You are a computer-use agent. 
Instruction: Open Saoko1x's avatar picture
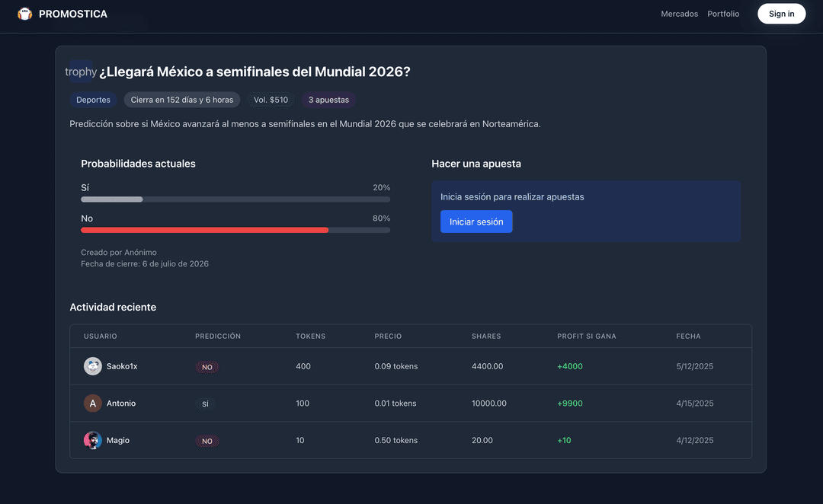tap(93, 366)
